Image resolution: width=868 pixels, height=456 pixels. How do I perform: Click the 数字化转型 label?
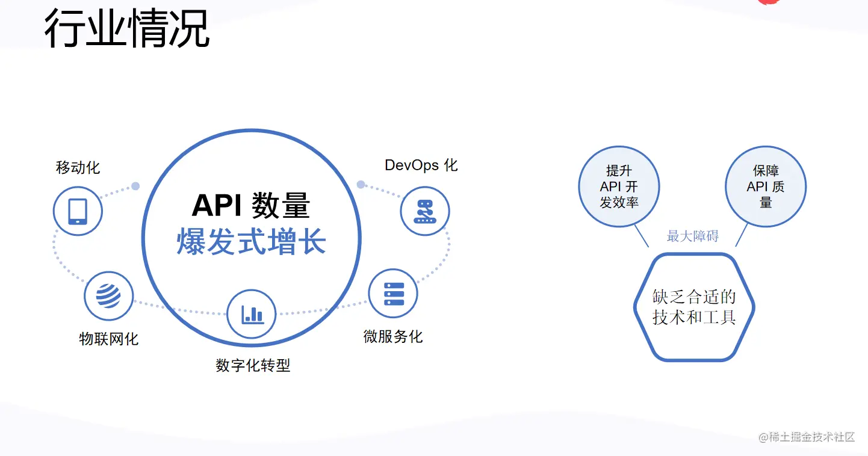pos(253,365)
